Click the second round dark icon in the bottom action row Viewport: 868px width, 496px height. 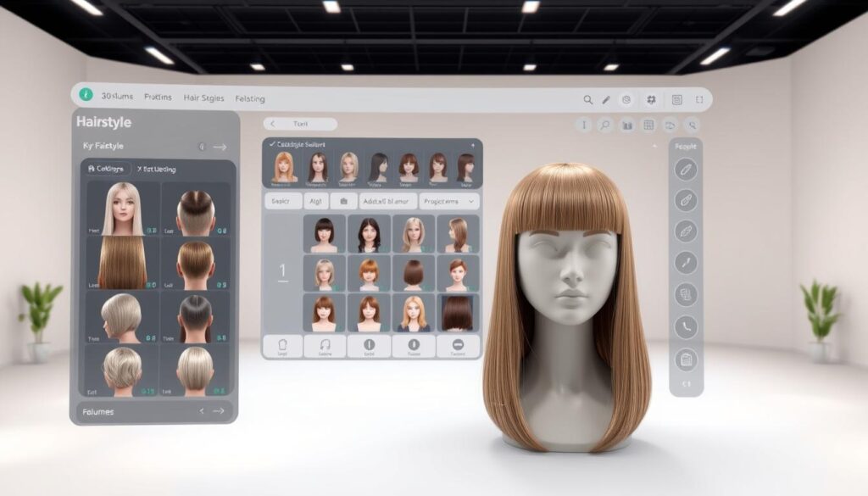pyautogui.click(x=414, y=347)
